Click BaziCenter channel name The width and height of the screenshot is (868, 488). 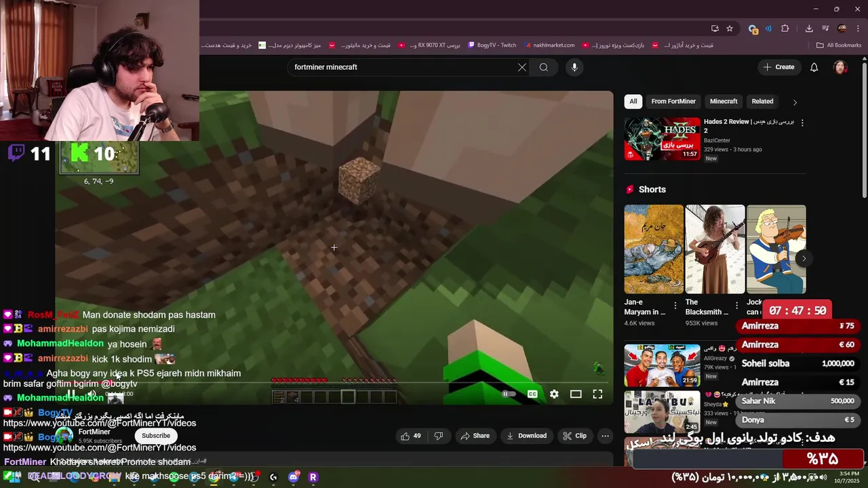click(x=717, y=140)
